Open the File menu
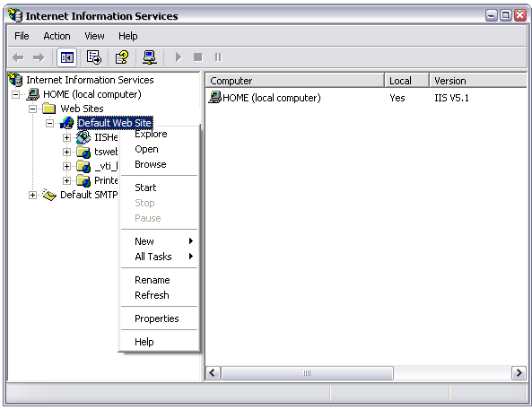 coord(22,36)
